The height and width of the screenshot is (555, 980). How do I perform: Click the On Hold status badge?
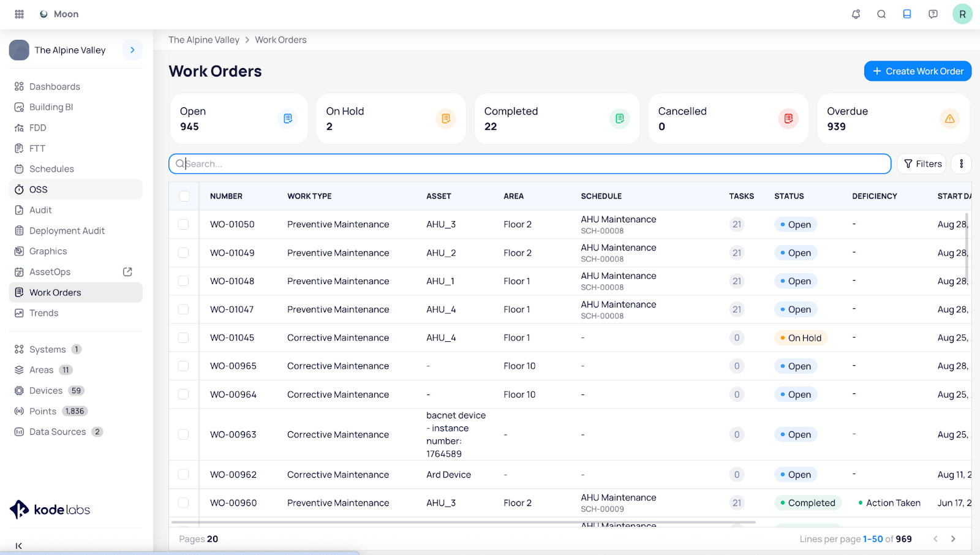pyautogui.click(x=801, y=338)
